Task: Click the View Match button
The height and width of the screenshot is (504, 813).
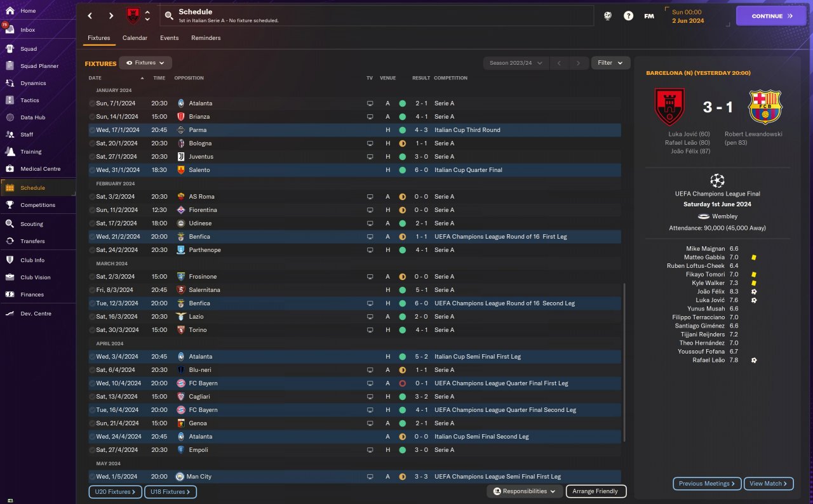Action: [x=769, y=484]
